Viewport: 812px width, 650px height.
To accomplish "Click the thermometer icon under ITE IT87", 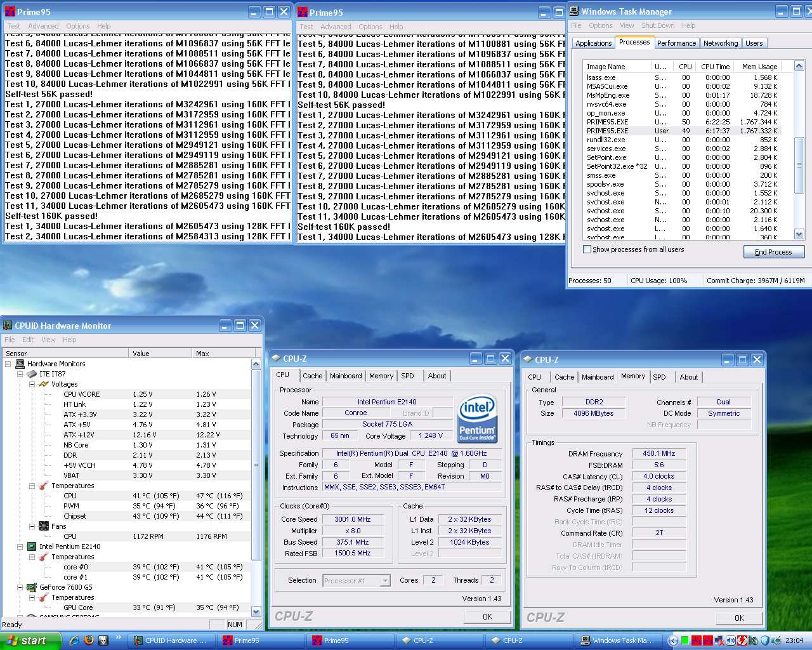I will tap(44, 486).
